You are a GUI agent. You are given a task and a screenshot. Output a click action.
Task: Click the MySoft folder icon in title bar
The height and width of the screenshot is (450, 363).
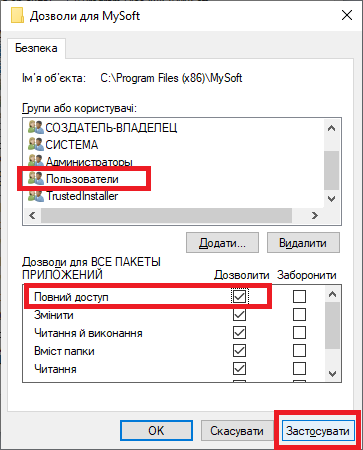17,15
